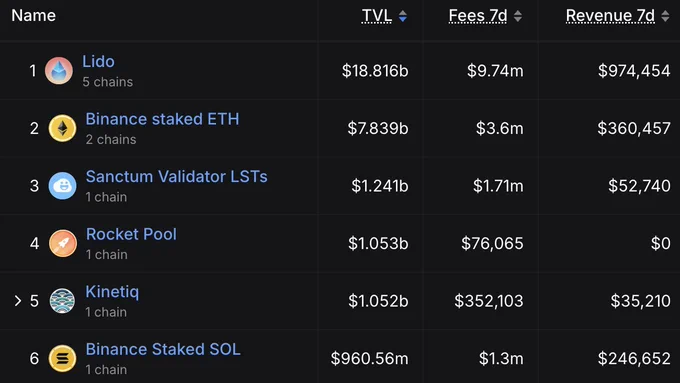The image size is (680, 383).
Task: Open the Binance Staked SOL link
Action: click(163, 349)
